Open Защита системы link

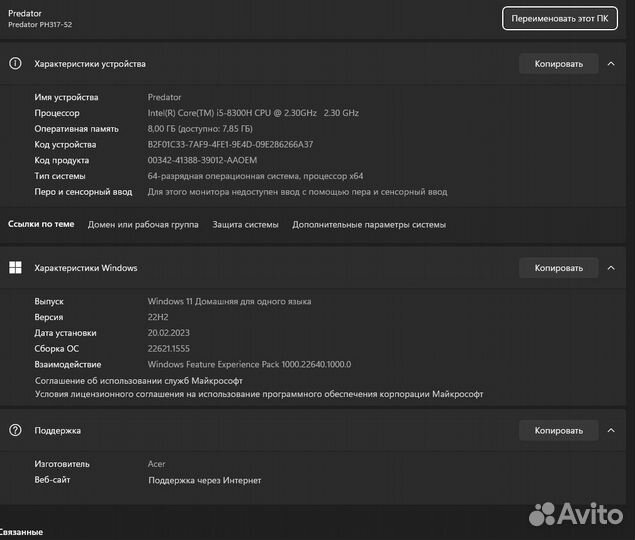[245, 224]
